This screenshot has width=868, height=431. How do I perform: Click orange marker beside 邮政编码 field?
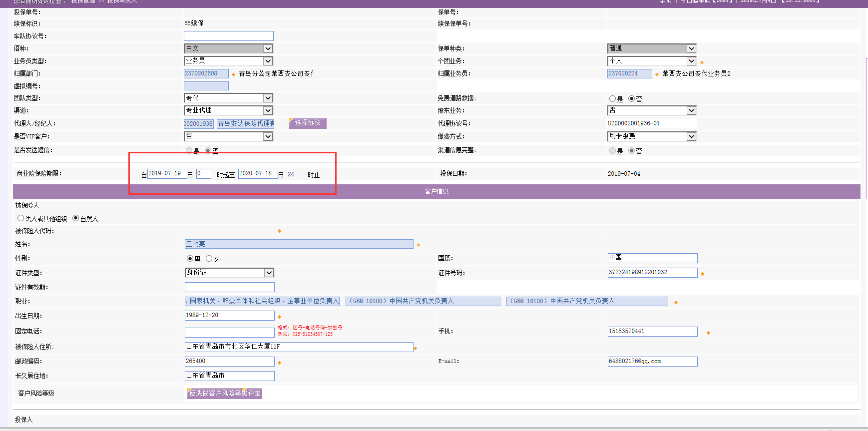tap(279, 363)
